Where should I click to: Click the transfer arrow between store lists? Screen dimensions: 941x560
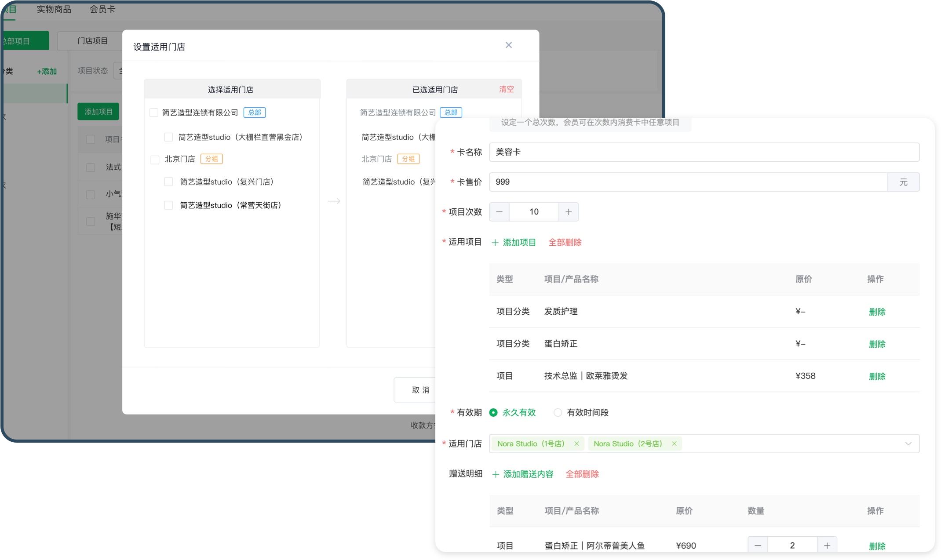334,201
